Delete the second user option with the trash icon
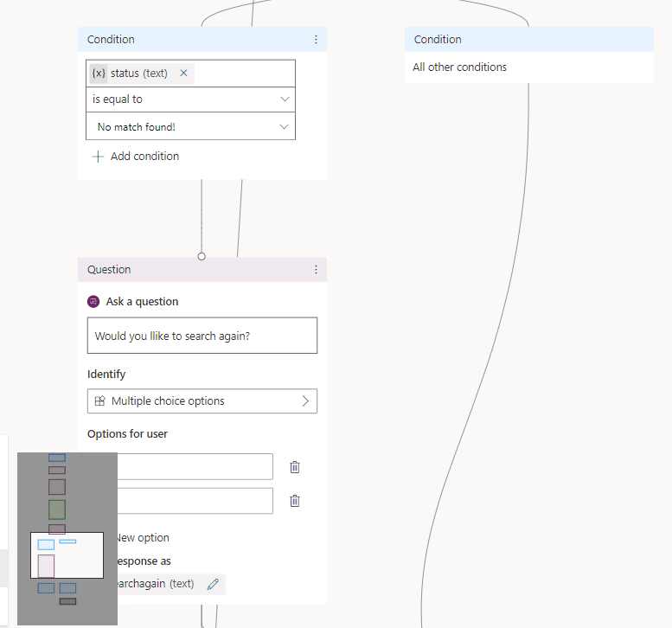 tap(295, 501)
